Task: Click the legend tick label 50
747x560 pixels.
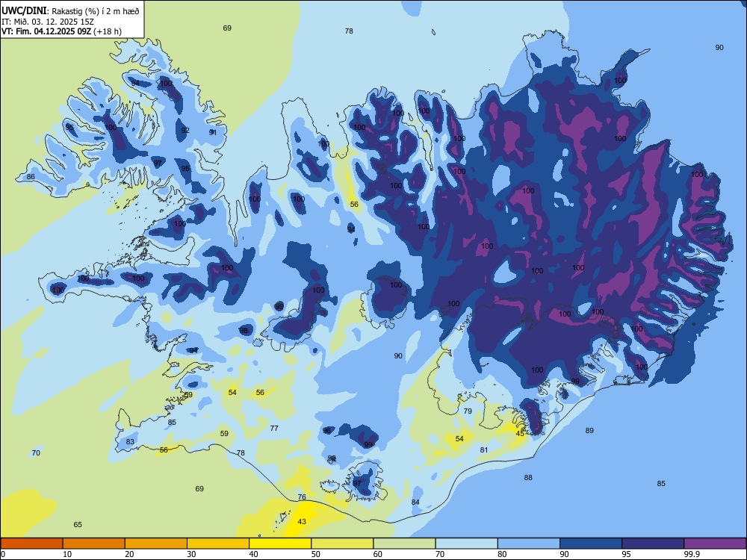Action: (x=316, y=554)
